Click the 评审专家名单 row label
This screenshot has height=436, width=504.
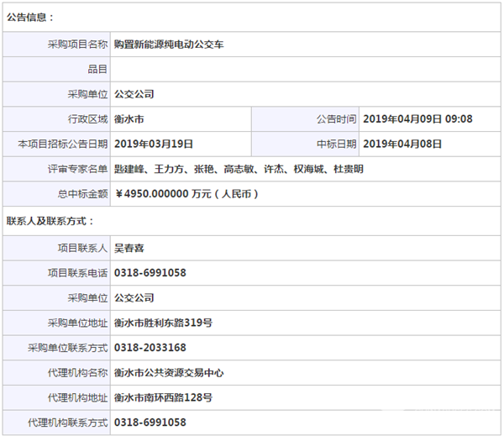(78, 169)
